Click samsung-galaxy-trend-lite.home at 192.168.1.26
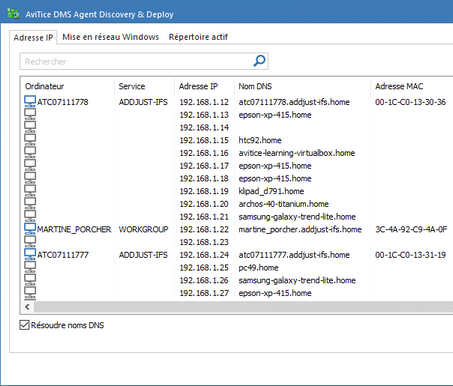The image size is (453, 386). pyautogui.click(x=297, y=280)
